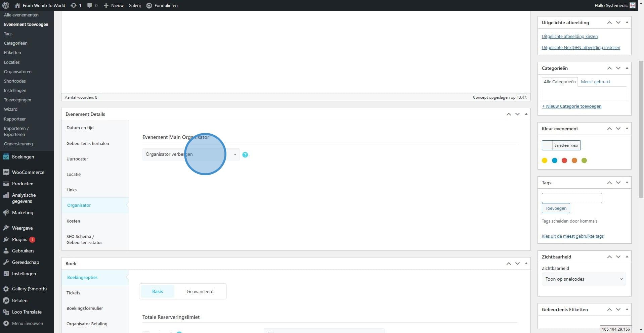Open the updates icon in admin bar

73,5
